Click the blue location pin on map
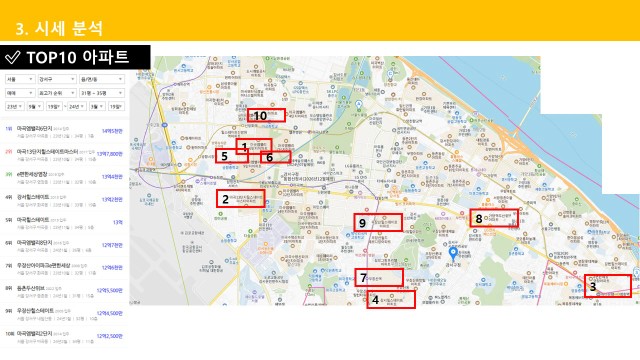 click(453, 254)
